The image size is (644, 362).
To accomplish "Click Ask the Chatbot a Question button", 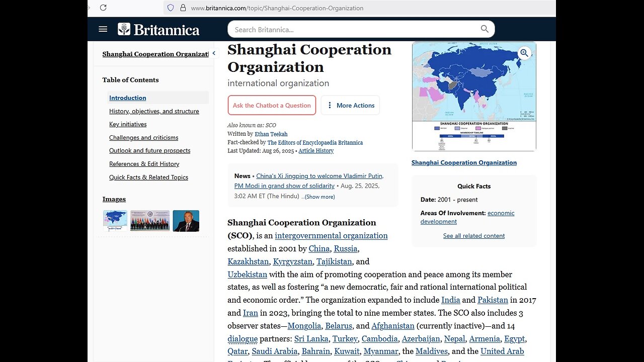I will coord(272,105).
